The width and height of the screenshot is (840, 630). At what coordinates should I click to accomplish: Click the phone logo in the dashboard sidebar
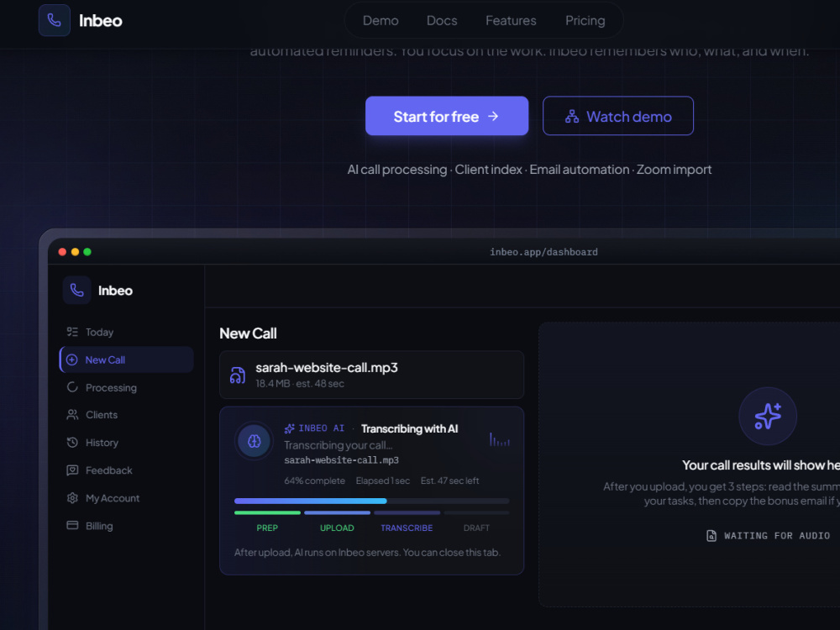pyautogui.click(x=76, y=291)
